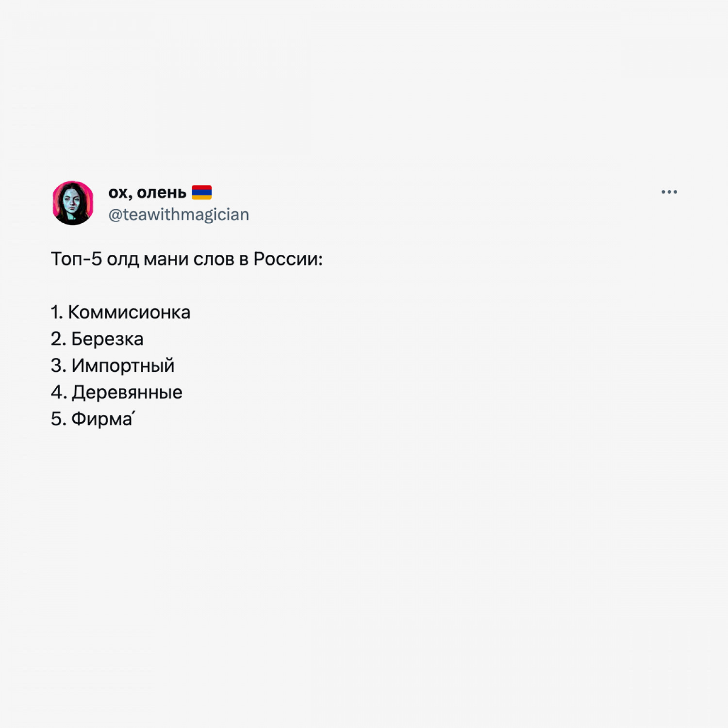This screenshot has width=728, height=728.
Task: Click the list number "2."
Action: click(58, 339)
